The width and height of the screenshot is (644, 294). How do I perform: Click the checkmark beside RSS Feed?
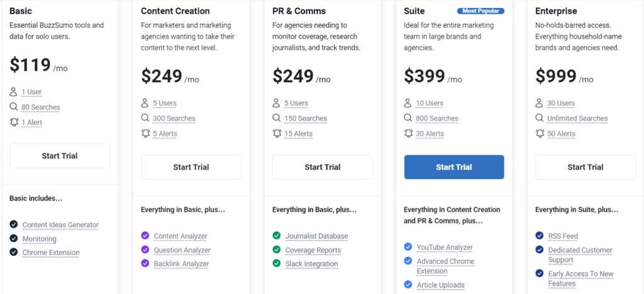pos(539,236)
